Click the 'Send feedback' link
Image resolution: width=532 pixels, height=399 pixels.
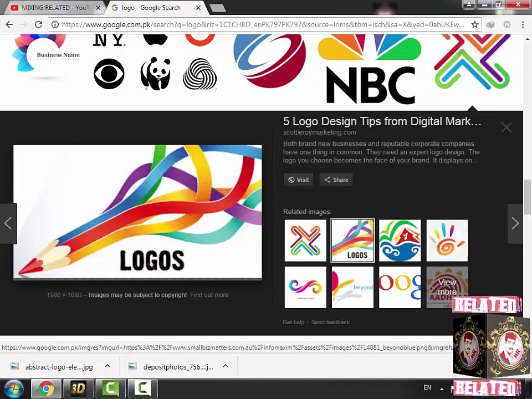point(330,322)
